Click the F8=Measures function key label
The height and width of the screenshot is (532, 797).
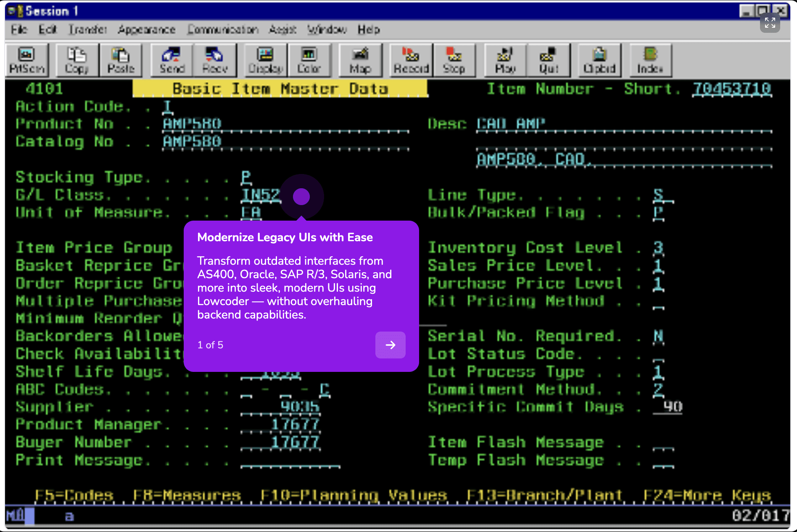(x=187, y=495)
